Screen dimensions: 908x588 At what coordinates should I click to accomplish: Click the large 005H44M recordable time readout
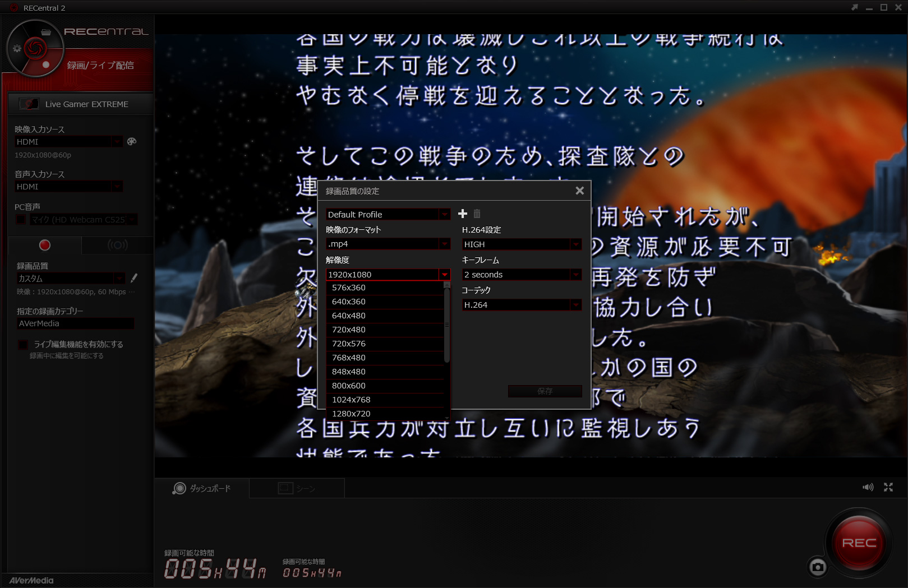215,568
